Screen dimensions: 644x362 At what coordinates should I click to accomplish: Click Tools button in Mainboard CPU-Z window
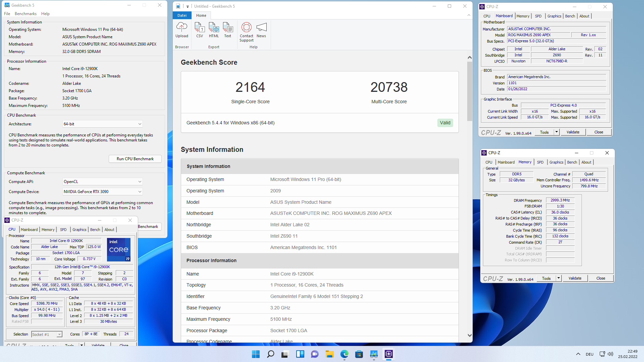(x=544, y=132)
